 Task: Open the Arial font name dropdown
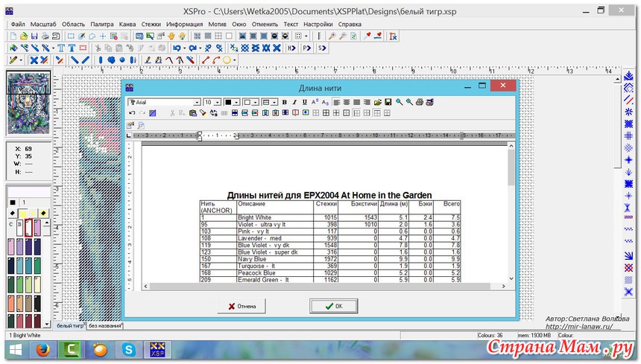click(197, 102)
